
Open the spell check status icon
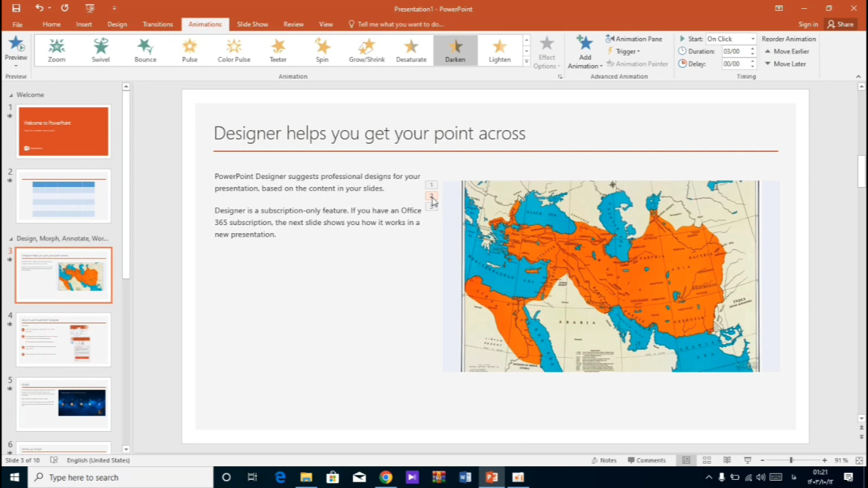54,460
